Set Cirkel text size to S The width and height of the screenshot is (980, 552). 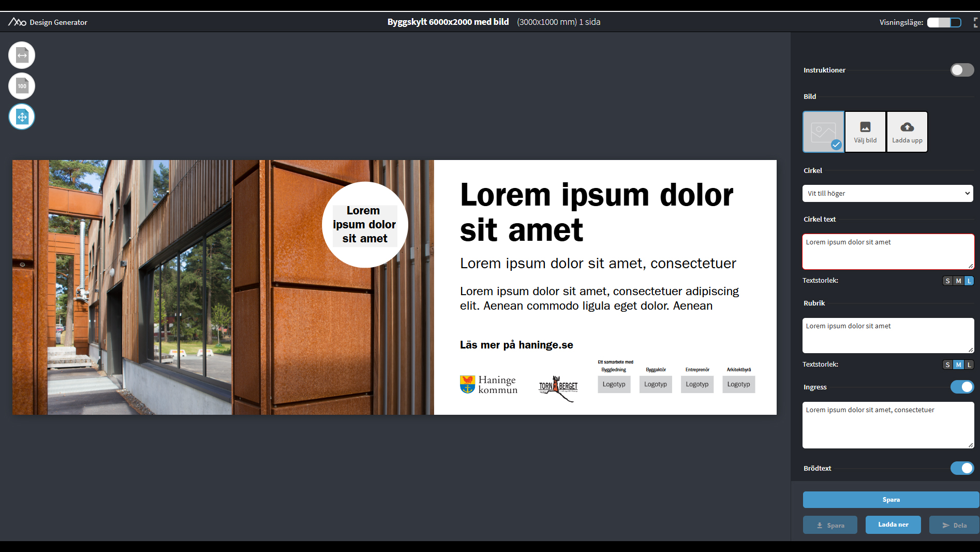(947, 281)
